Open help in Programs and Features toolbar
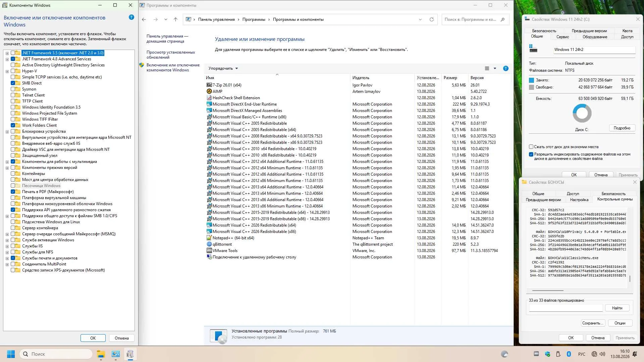Screen dimensions: 644x362 tap(506, 68)
